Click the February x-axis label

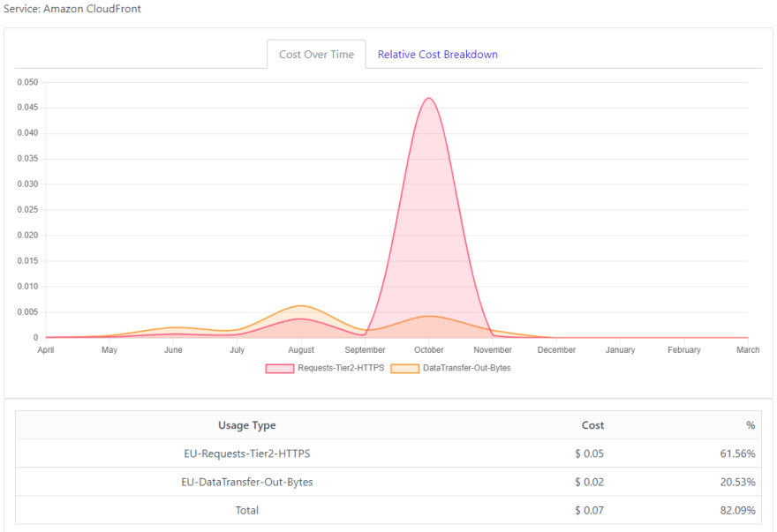pyautogui.click(x=683, y=349)
